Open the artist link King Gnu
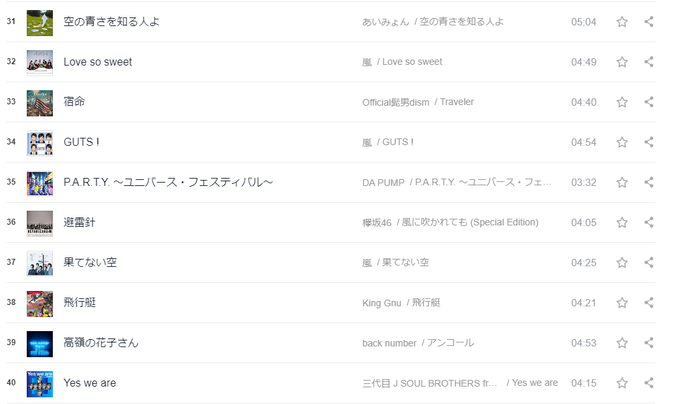The width and height of the screenshot is (680, 404). pyautogui.click(x=382, y=303)
